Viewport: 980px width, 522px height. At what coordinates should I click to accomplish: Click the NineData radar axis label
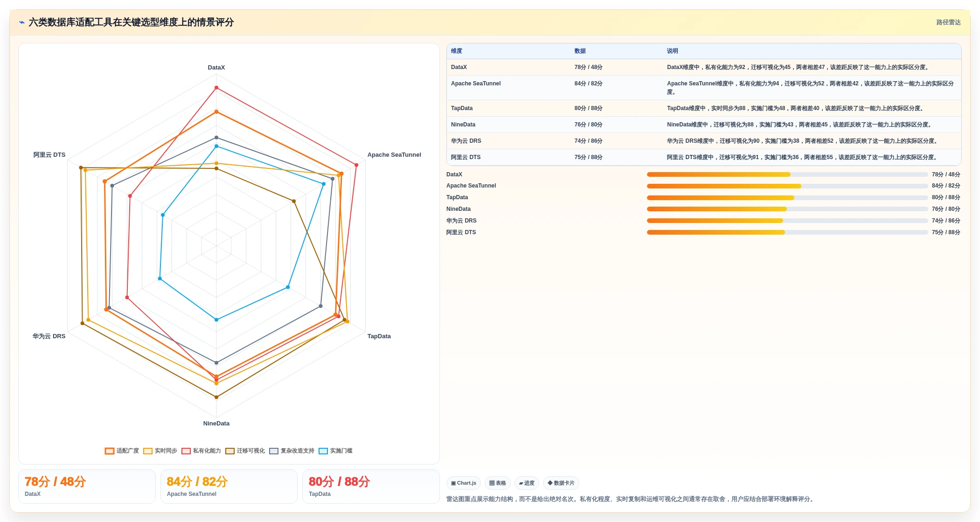click(216, 424)
